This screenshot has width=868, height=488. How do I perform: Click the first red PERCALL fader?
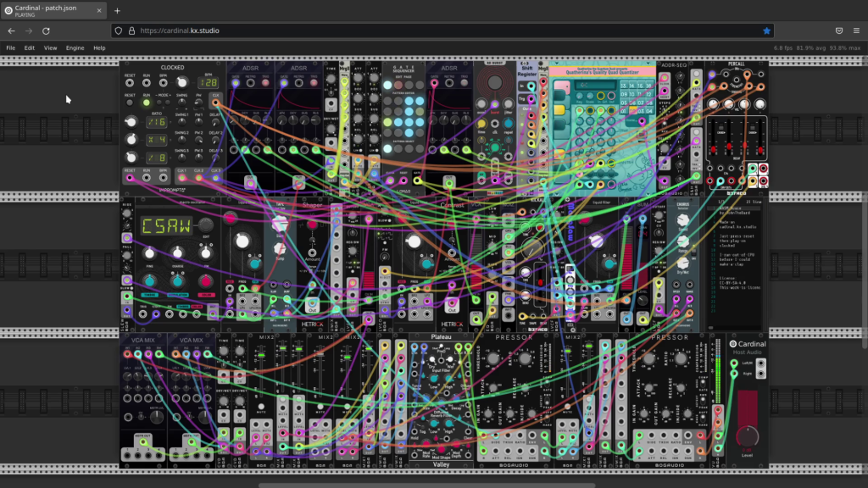pos(714,149)
